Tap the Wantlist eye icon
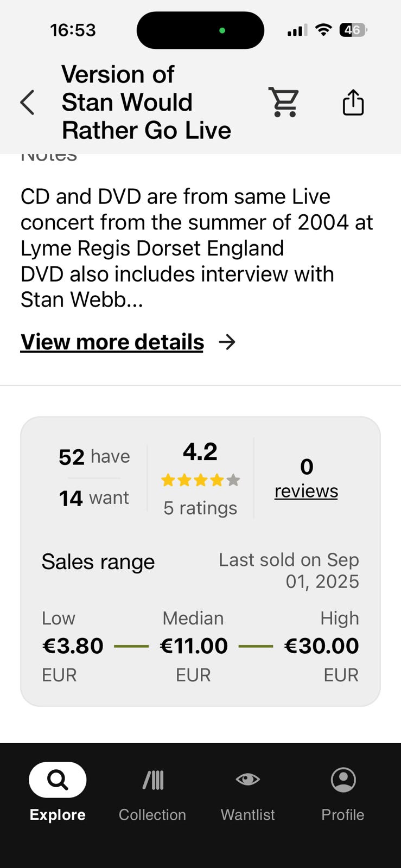The image size is (401, 868). [x=247, y=780]
